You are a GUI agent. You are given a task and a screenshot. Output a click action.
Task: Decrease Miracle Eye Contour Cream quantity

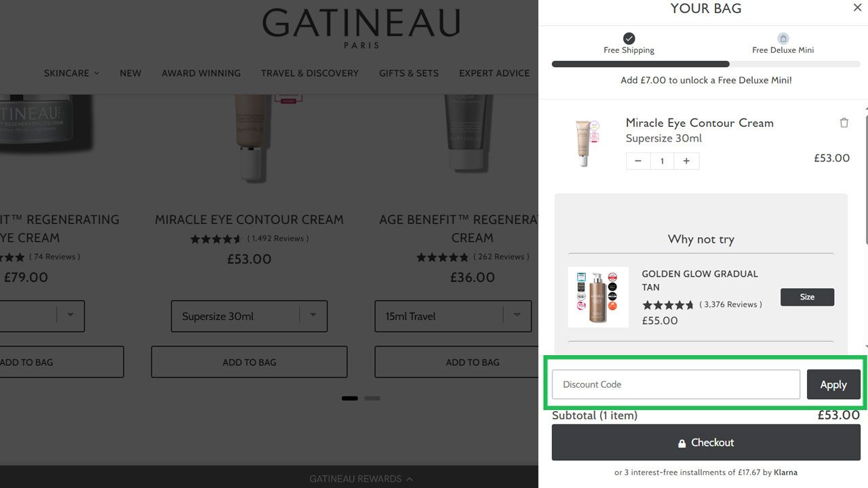point(638,161)
